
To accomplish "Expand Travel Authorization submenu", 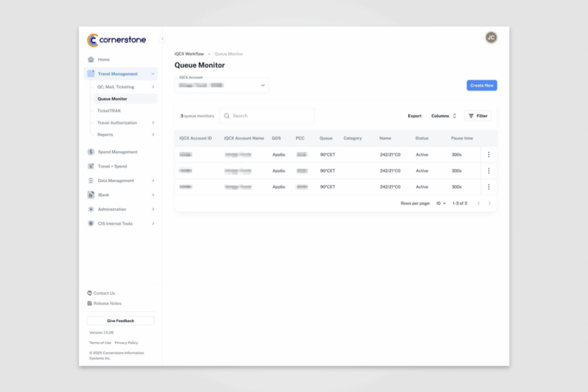I will point(153,123).
